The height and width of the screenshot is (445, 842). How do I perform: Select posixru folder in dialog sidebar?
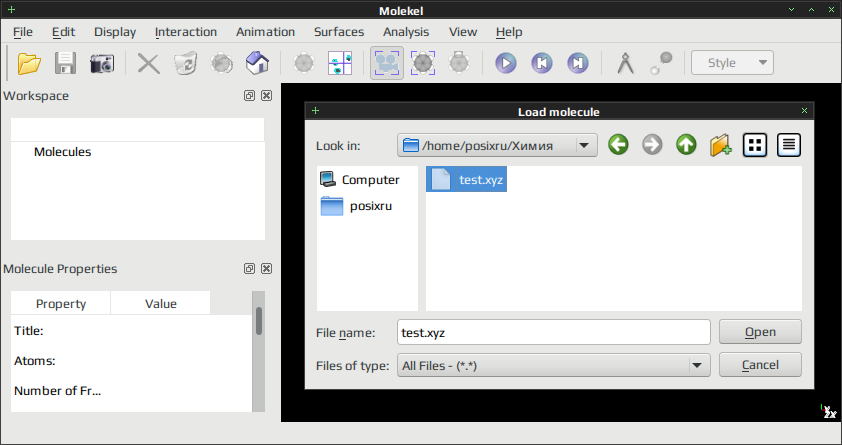coord(357,206)
